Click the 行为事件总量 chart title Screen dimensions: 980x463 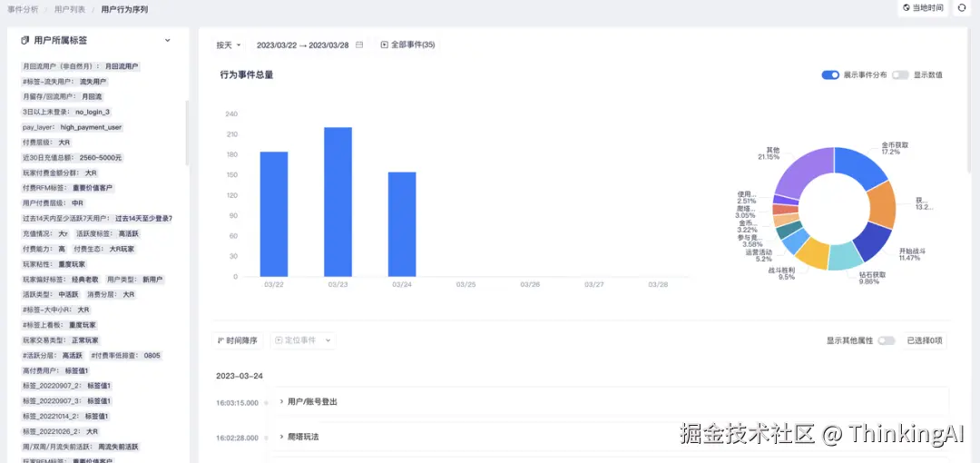click(246, 75)
